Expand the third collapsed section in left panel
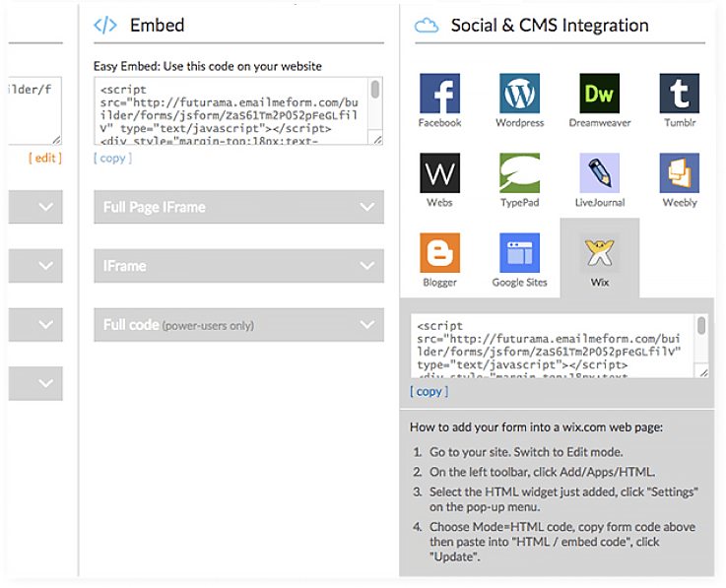Image resolution: width=726 pixels, height=588 pixels. (x=35, y=325)
